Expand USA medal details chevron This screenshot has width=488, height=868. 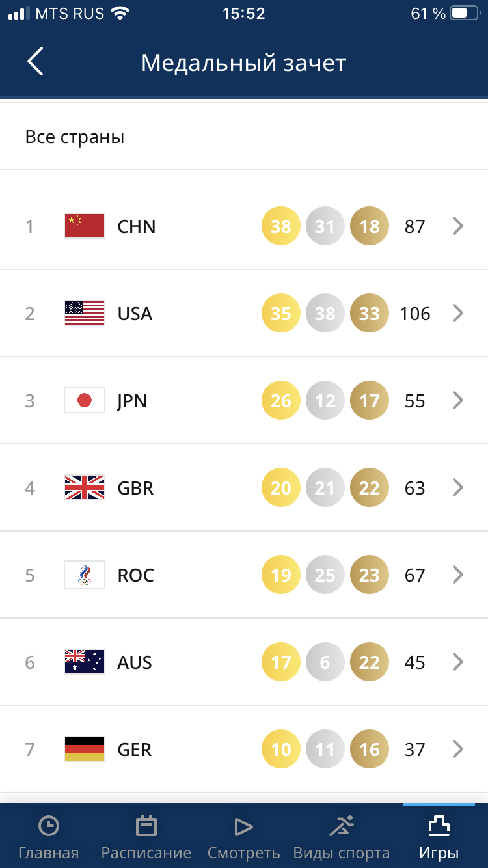pyautogui.click(x=458, y=313)
